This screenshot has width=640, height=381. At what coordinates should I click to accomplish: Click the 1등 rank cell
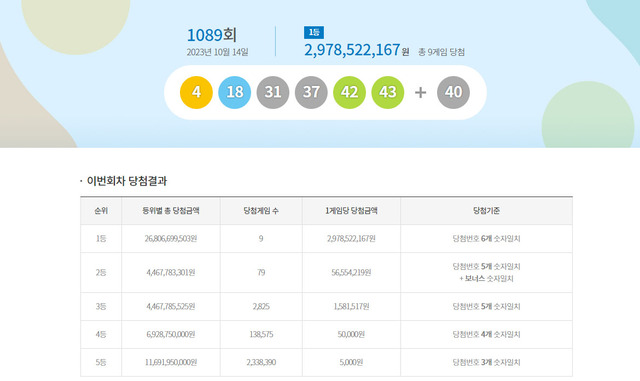click(x=101, y=238)
